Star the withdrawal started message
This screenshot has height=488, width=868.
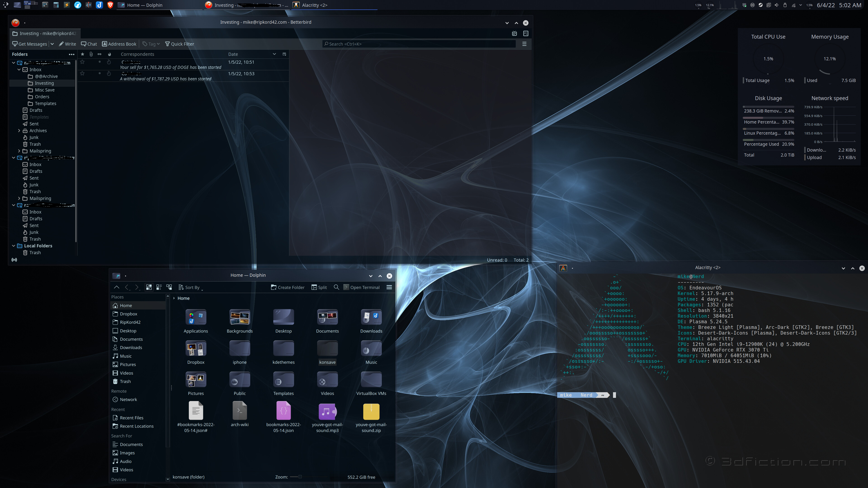[x=82, y=73]
